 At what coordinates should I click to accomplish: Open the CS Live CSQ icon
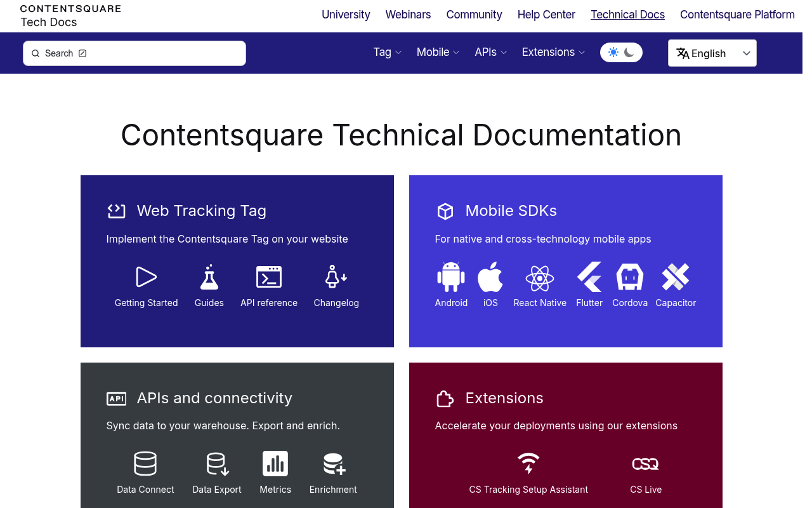point(646,464)
